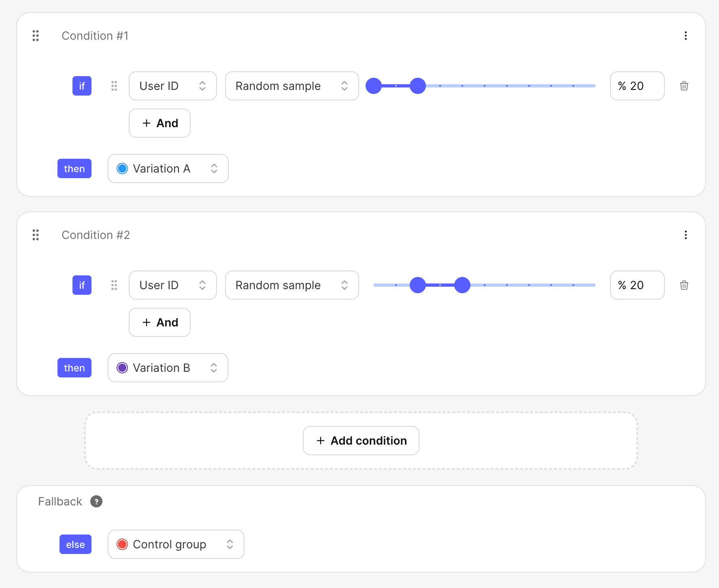
Task: Click the Add condition button
Action: point(361,441)
